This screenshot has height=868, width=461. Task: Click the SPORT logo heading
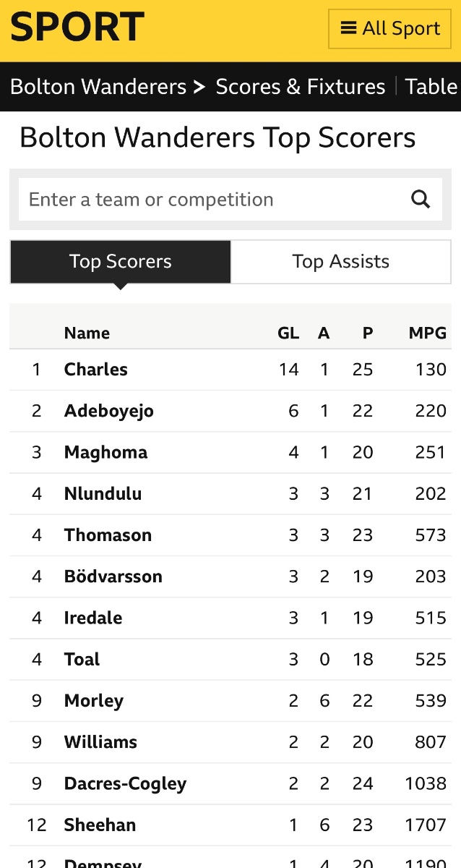(x=77, y=27)
